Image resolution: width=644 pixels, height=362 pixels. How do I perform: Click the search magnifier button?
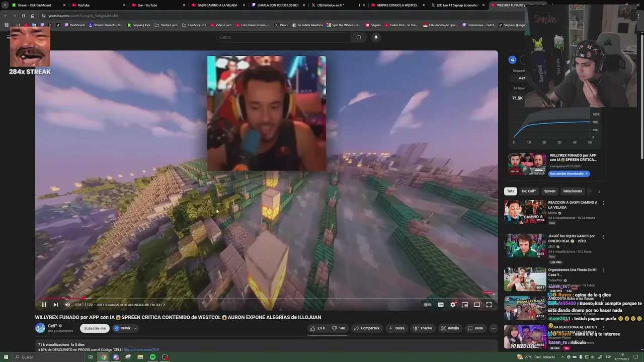[x=359, y=37]
